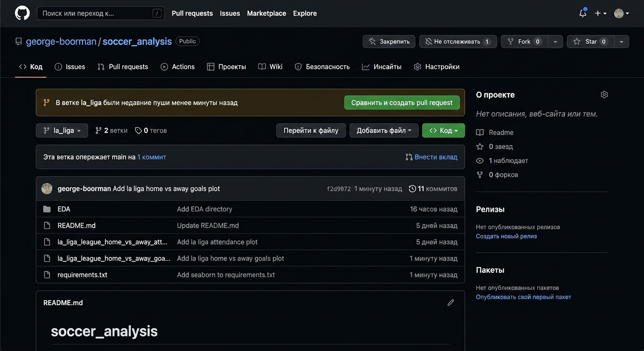Click the Не отслеживать watch button
Viewport: 644px width, 351px height.
tap(458, 42)
